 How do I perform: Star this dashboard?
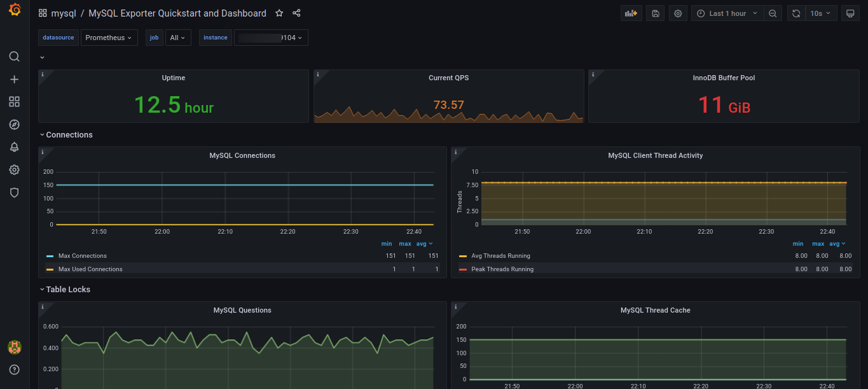279,13
